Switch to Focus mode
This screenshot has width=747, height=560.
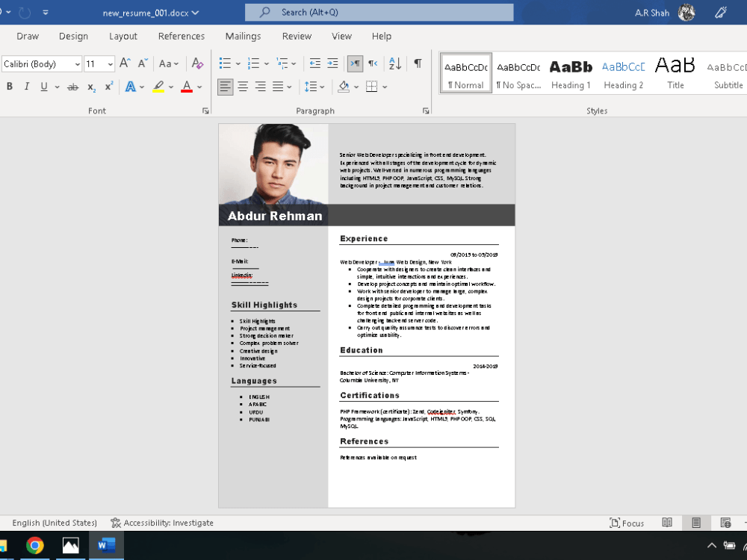pyautogui.click(x=627, y=523)
